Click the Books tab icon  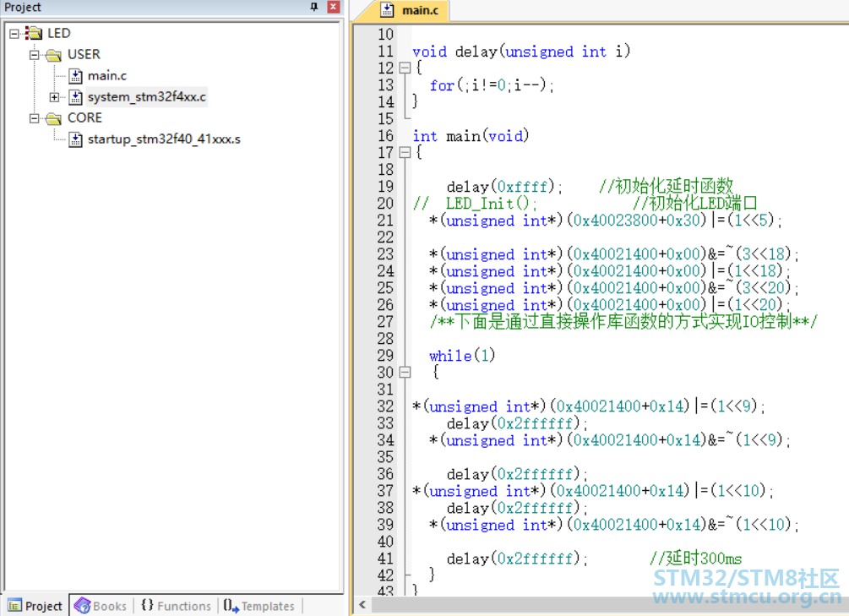coord(82,606)
